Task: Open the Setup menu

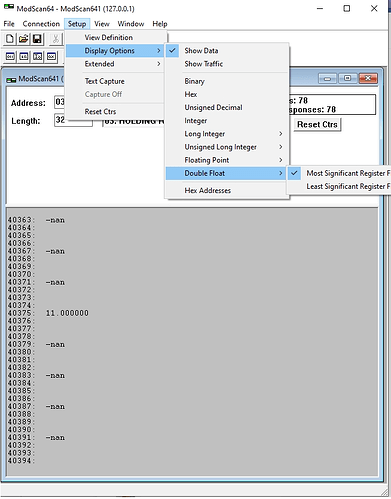Action: (77, 24)
